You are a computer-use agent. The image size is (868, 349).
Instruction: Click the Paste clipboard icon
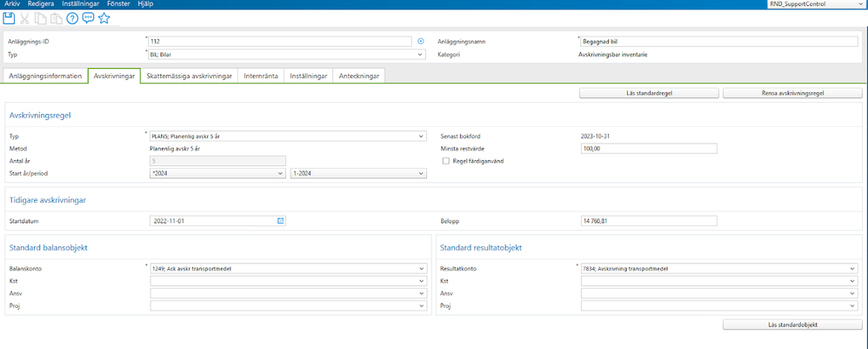click(57, 18)
